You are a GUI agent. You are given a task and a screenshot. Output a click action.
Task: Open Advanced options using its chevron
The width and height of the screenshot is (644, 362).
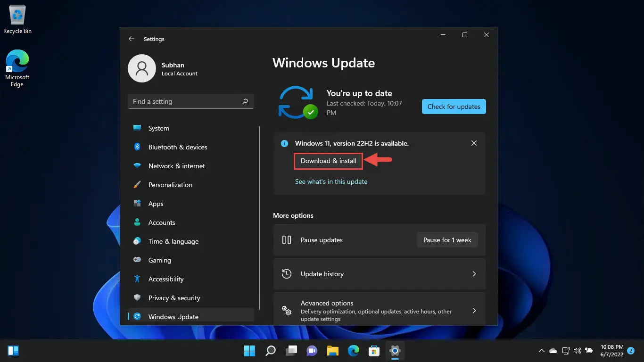(474, 311)
